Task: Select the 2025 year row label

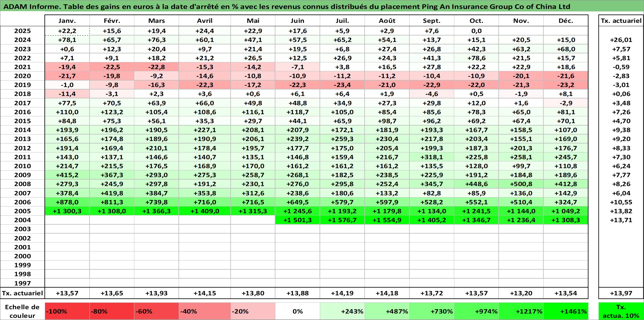Action: click(x=23, y=31)
